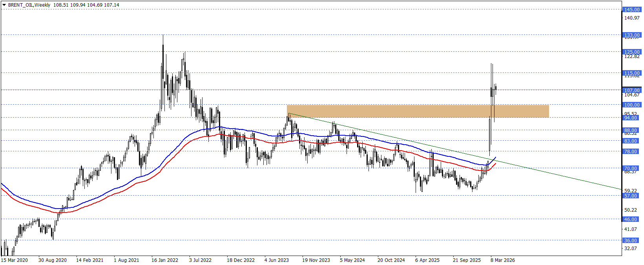The image size is (644, 265).
Task: Select the 70.00 level label
Action: tap(632, 169)
